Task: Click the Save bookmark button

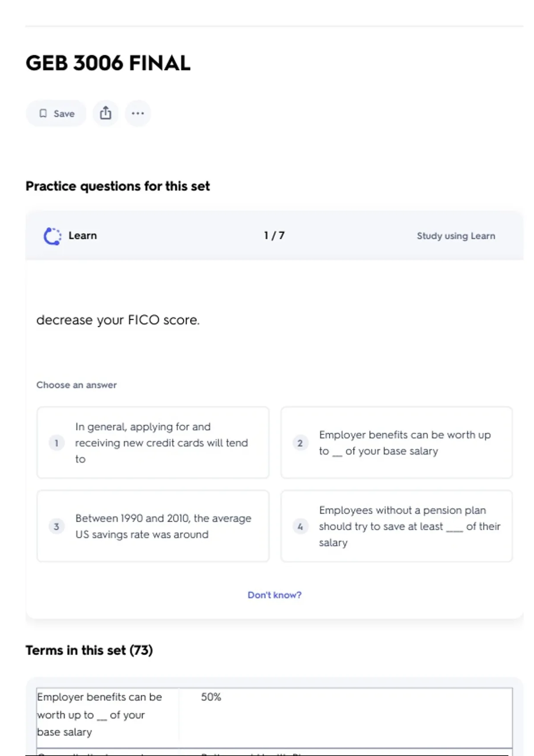Action: 56,113
